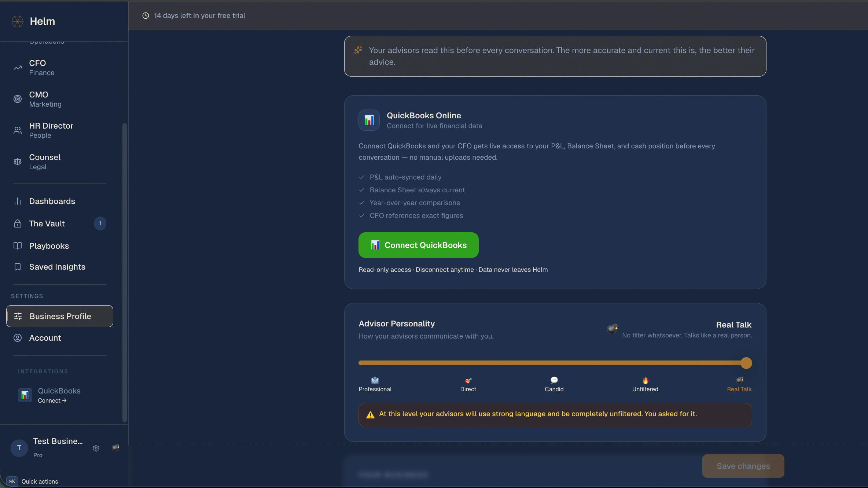This screenshot has width=868, height=488.
Task: Click the settings gear beside Test Business
Action: 96,448
